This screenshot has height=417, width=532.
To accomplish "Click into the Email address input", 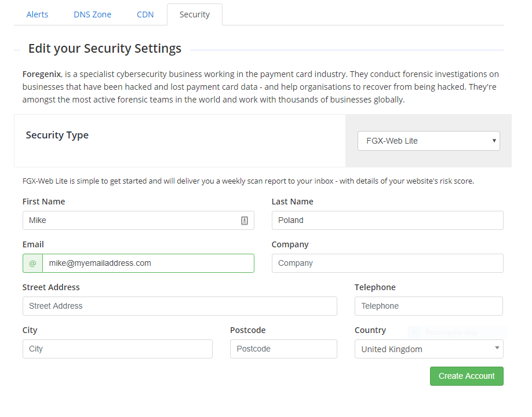I will [148, 263].
